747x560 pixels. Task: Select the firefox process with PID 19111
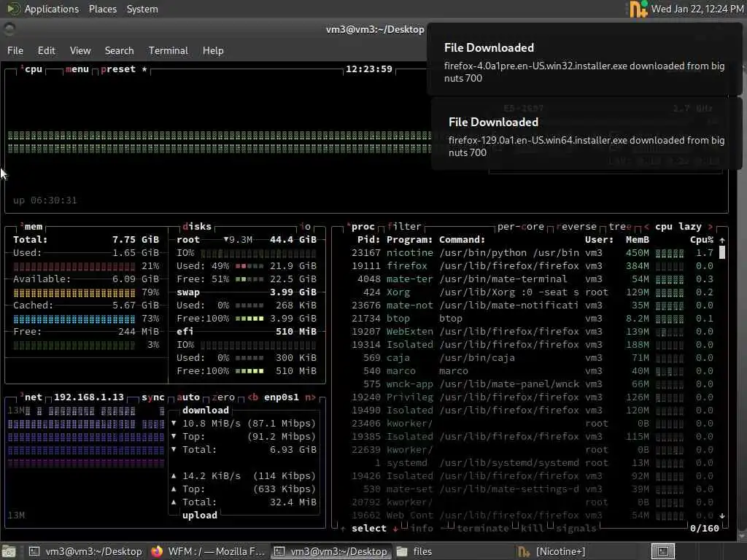tap(532, 266)
